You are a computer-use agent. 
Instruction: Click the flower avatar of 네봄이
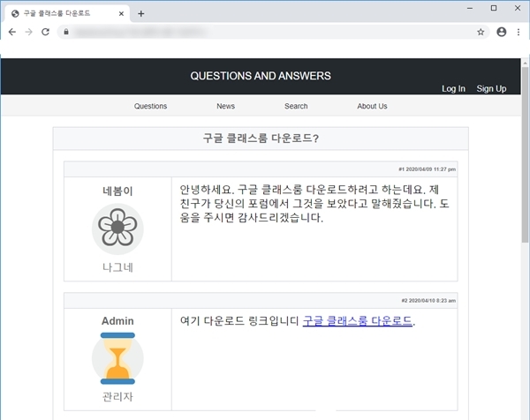pos(117,229)
